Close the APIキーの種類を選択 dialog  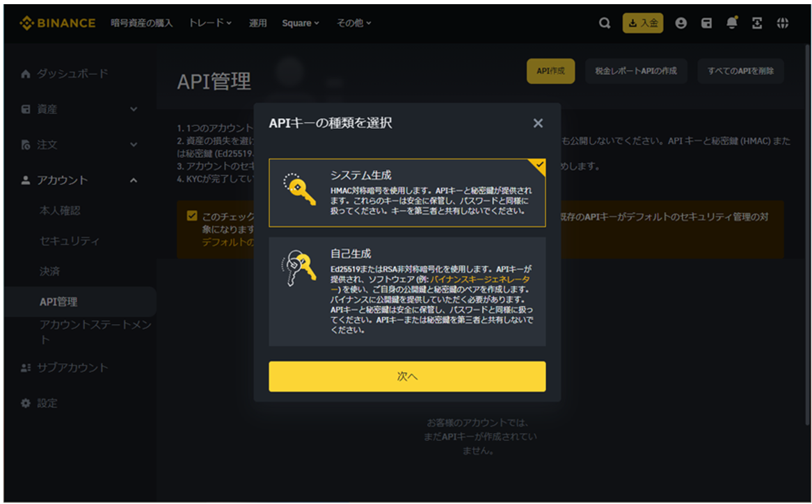pyautogui.click(x=538, y=123)
